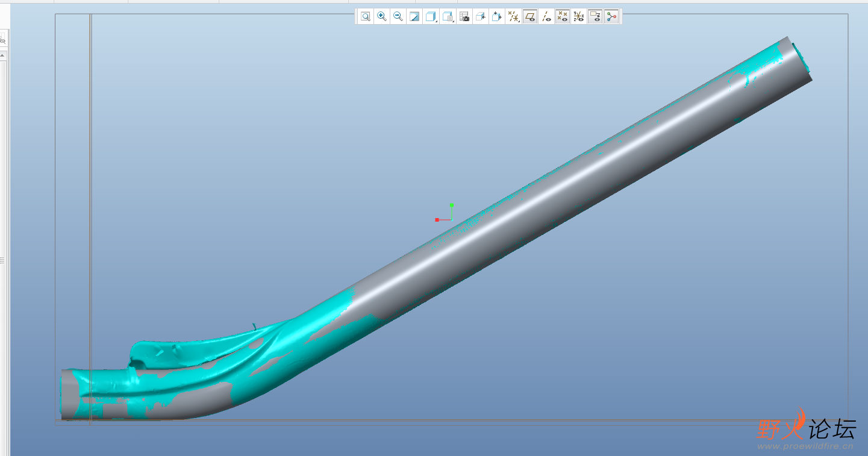Open the Datum Display Filters dropdown
The height and width of the screenshot is (456, 868).
click(513, 17)
